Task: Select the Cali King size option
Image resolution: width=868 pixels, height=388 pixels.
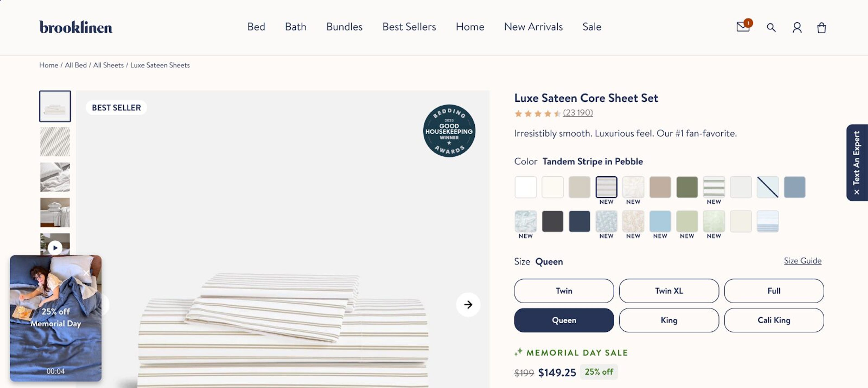Action: pyautogui.click(x=774, y=320)
